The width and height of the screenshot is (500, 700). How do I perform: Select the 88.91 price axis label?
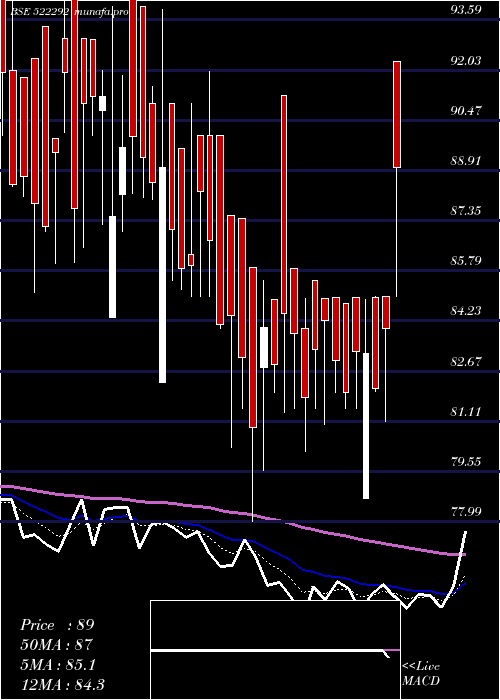[466, 160]
